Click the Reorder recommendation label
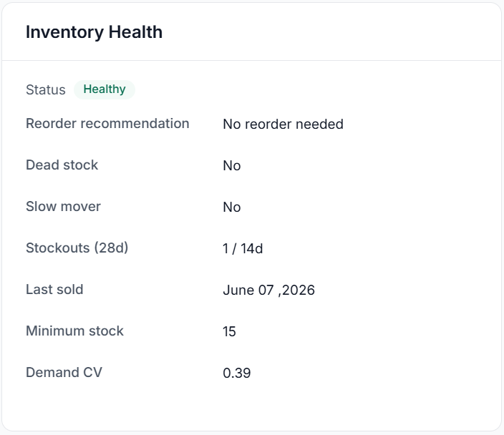 click(x=107, y=124)
